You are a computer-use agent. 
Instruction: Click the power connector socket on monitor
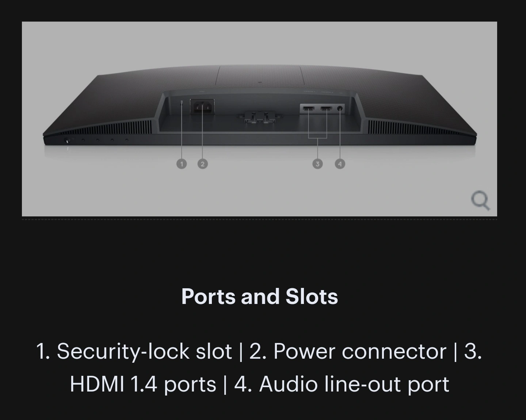tap(202, 107)
